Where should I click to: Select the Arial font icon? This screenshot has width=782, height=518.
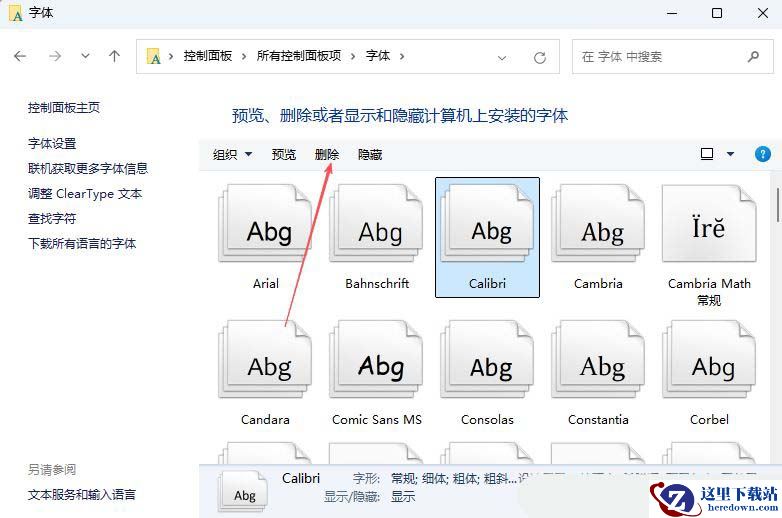[x=265, y=223]
